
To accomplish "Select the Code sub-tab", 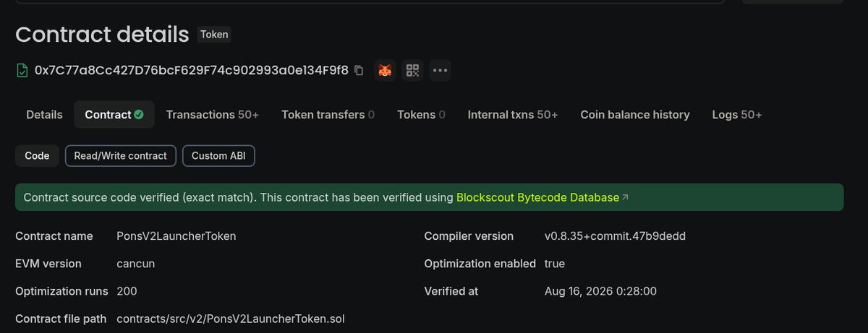I will (x=37, y=155).
